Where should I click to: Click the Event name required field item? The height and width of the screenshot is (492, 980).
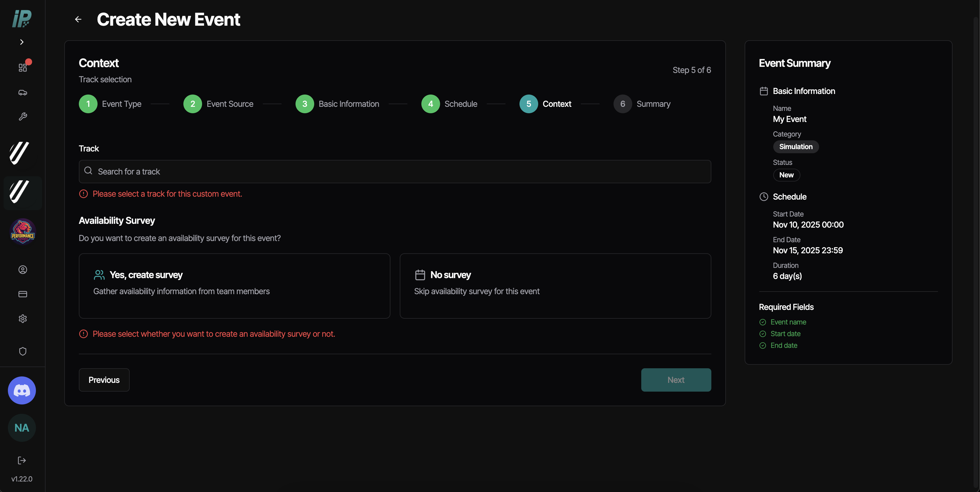click(783, 322)
